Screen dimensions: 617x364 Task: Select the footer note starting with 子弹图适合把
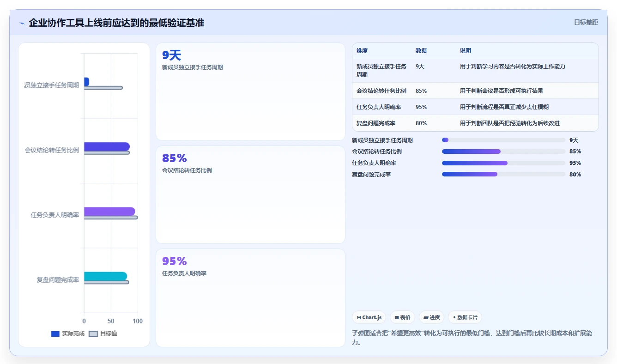coord(472,338)
